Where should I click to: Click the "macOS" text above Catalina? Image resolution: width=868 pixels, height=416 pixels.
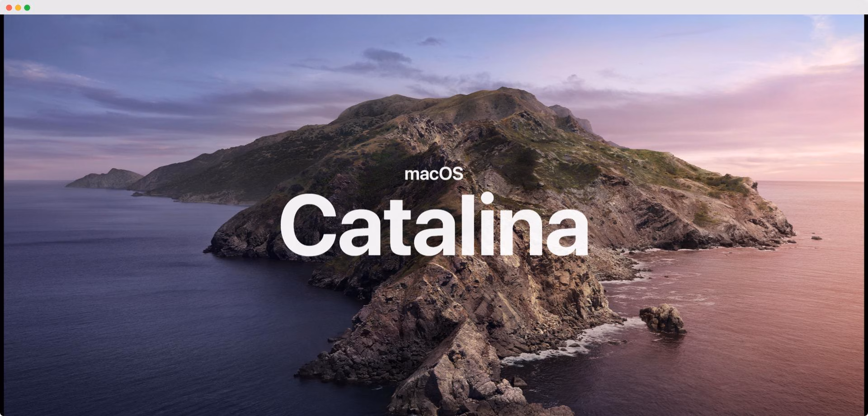tap(434, 174)
